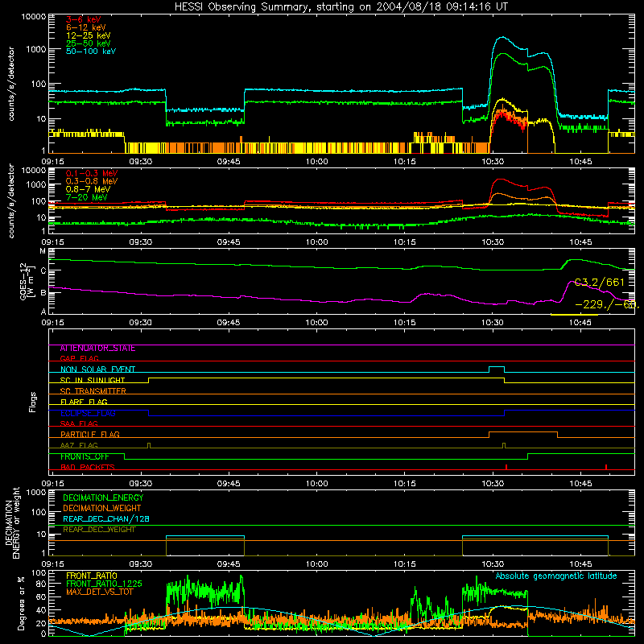The image size is (644, 644).
Task: Select the Degrees or % axis label
Action: (x=21, y=603)
